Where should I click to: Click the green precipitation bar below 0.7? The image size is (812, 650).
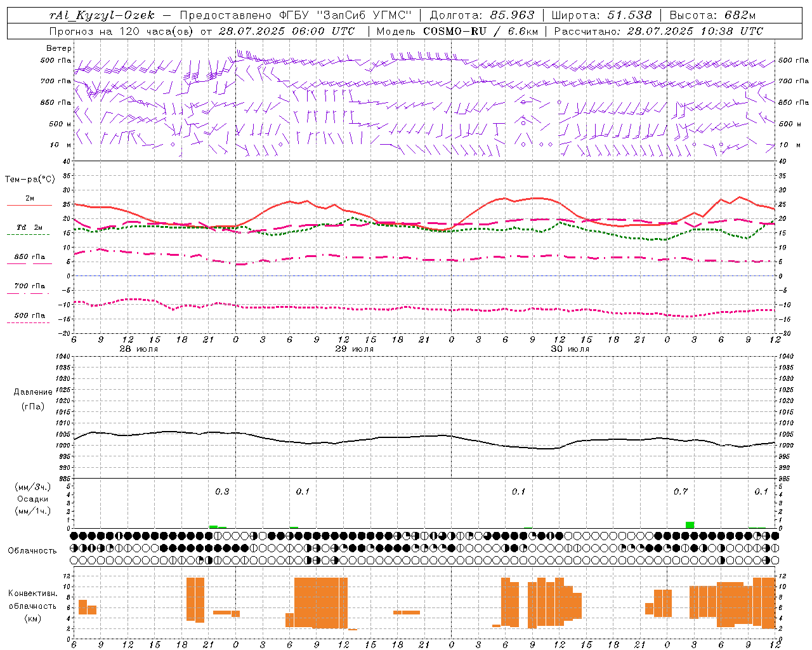(x=690, y=525)
